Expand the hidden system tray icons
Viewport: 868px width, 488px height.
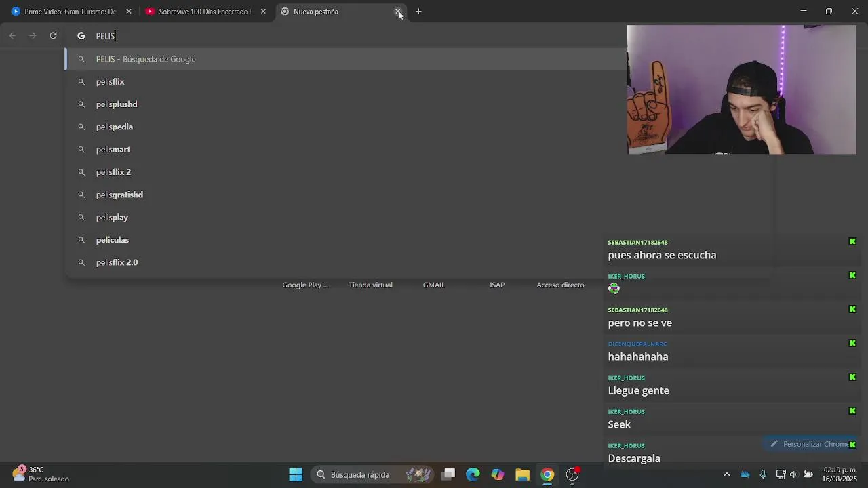pyautogui.click(x=727, y=474)
